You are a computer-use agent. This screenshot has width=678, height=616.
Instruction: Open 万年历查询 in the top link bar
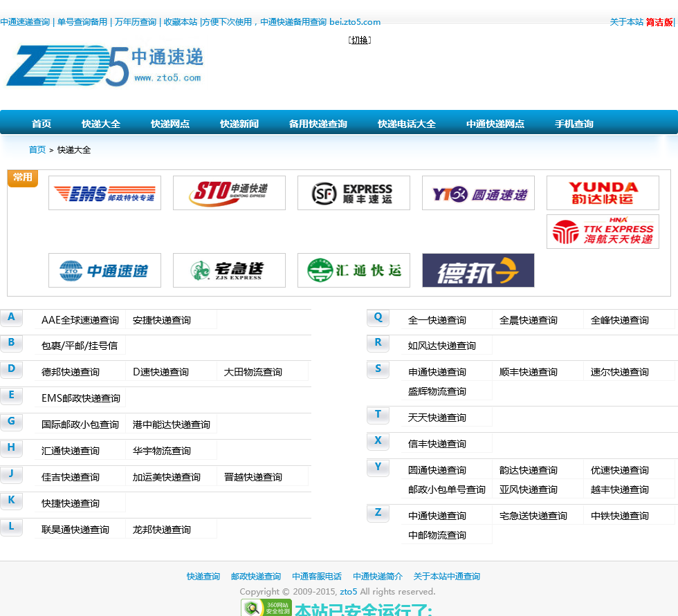coord(136,22)
